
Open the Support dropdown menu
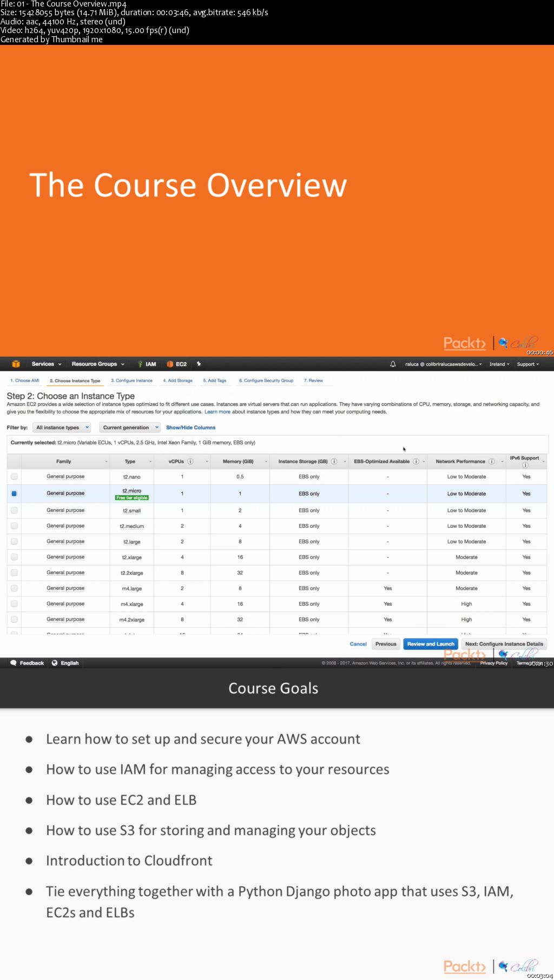coord(528,364)
